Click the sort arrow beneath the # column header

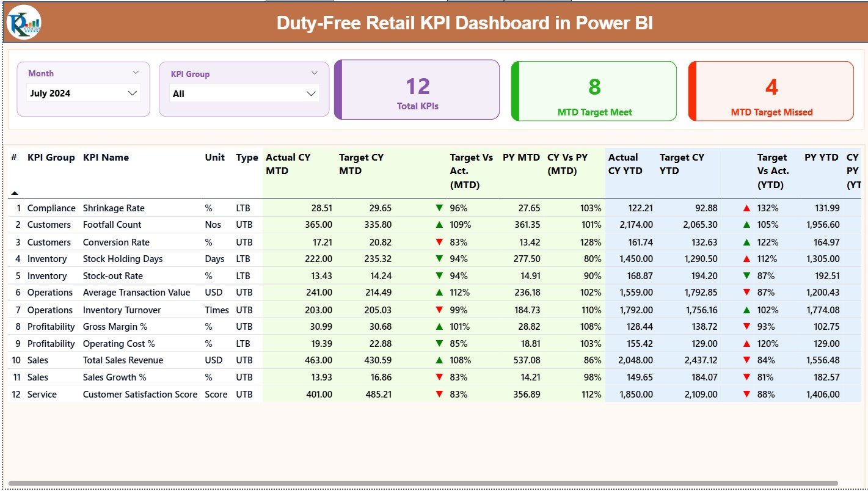click(14, 192)
